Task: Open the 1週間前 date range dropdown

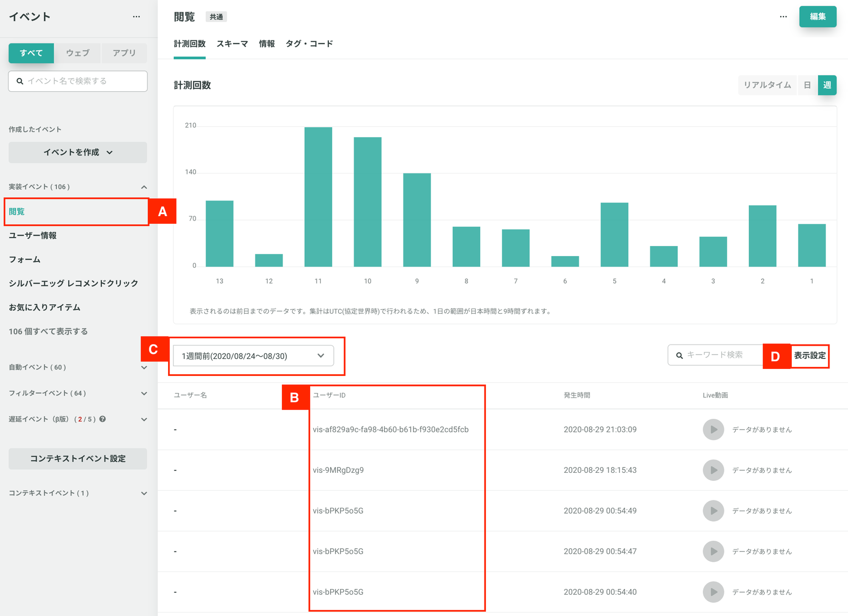Action: pyautogui.click(x=253, y=356)
